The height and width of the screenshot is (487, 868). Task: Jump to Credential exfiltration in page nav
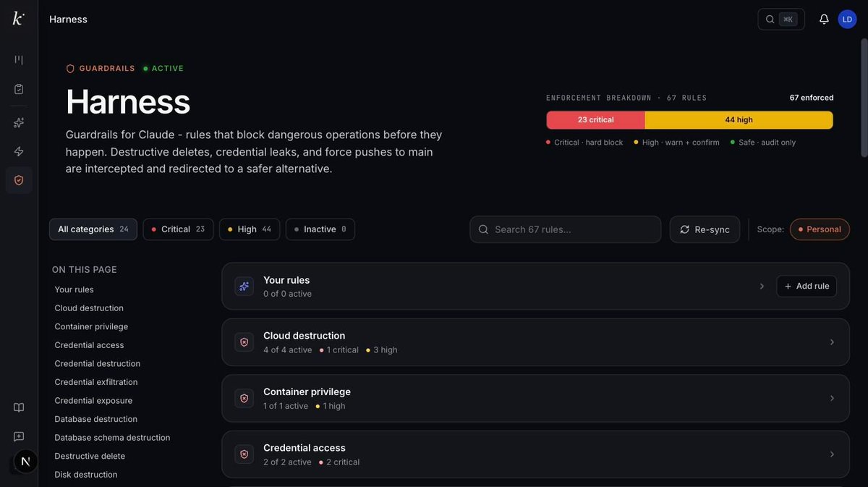[x=96, y=382]
